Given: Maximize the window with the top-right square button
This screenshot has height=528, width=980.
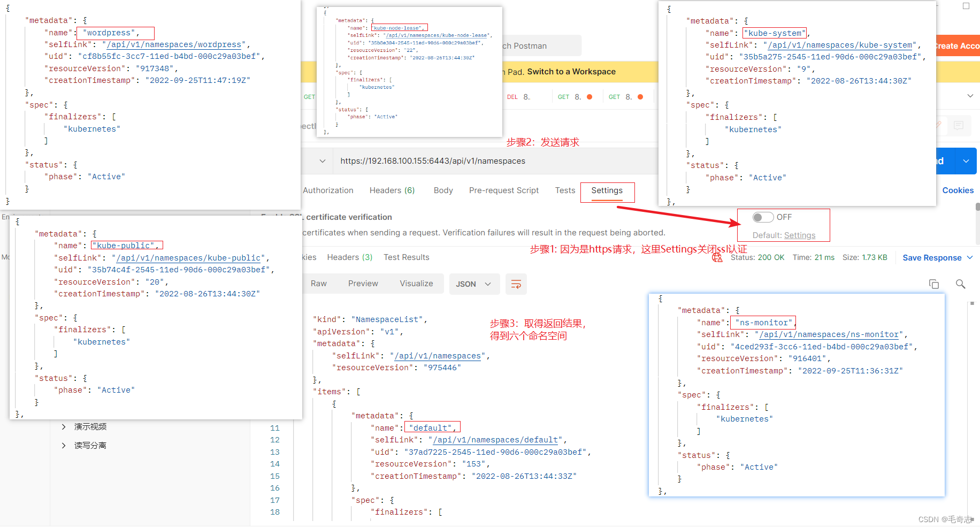Looking at the screenshot, I should [x=966, y=6].
